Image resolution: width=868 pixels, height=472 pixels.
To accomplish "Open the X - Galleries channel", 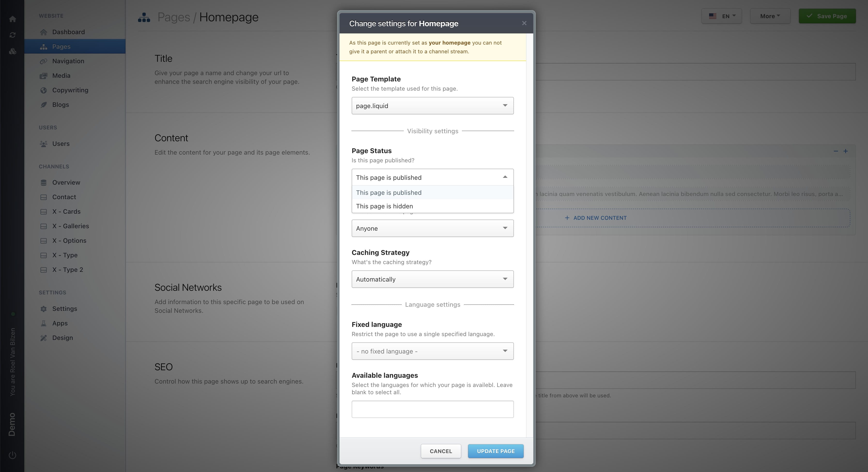I will click(x=71, y=226).
